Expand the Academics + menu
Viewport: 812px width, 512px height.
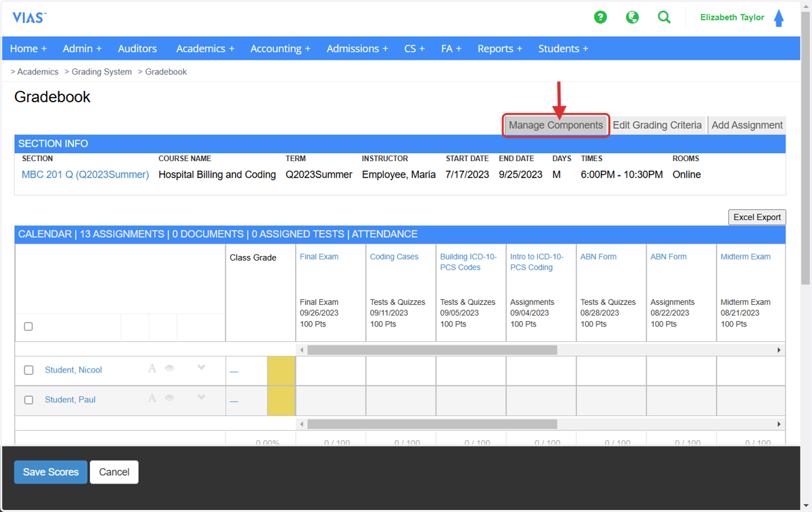tap(205, 49)
